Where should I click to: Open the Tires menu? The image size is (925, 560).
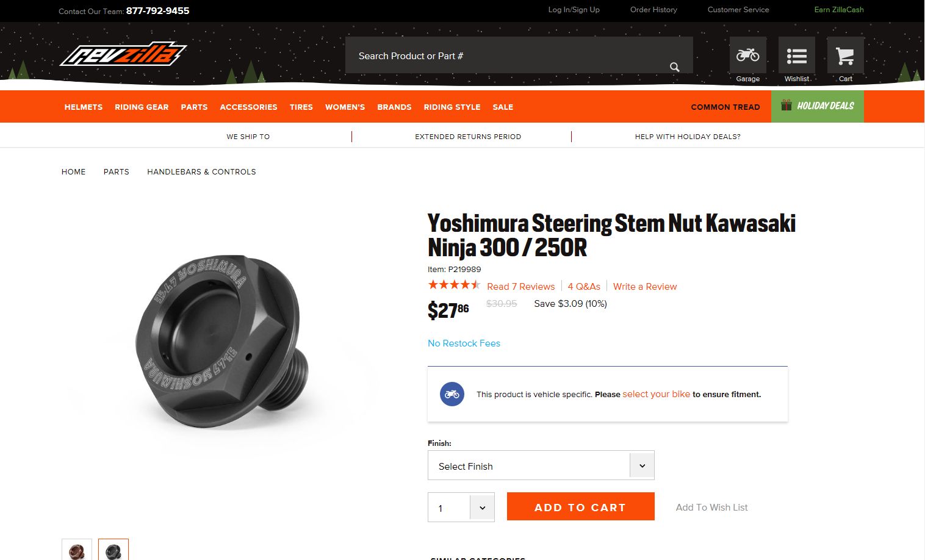pos(301,107)
